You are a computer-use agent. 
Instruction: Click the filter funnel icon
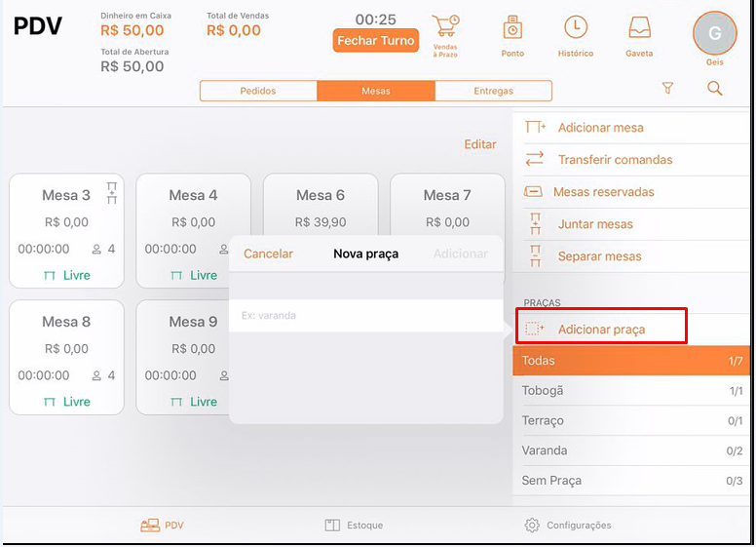pos(667,89)
